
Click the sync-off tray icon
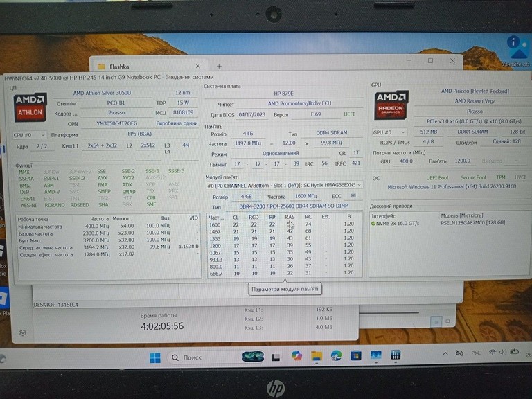459,353
